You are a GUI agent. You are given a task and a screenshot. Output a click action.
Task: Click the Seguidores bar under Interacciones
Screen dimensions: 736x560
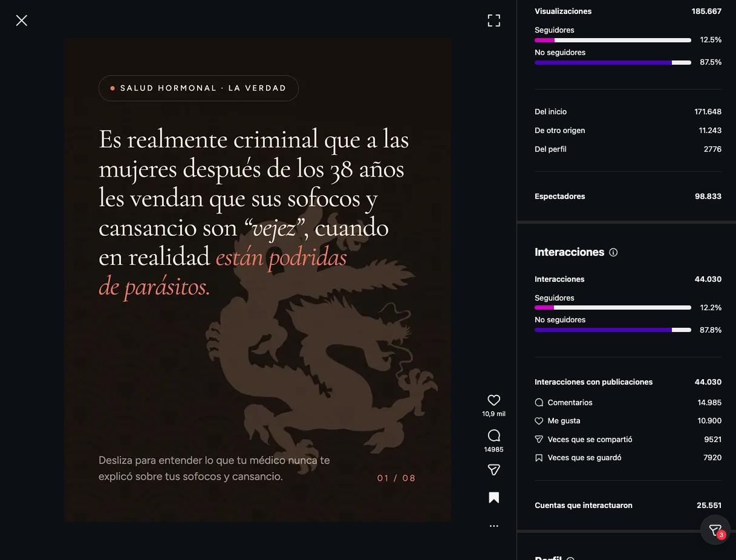613,308
